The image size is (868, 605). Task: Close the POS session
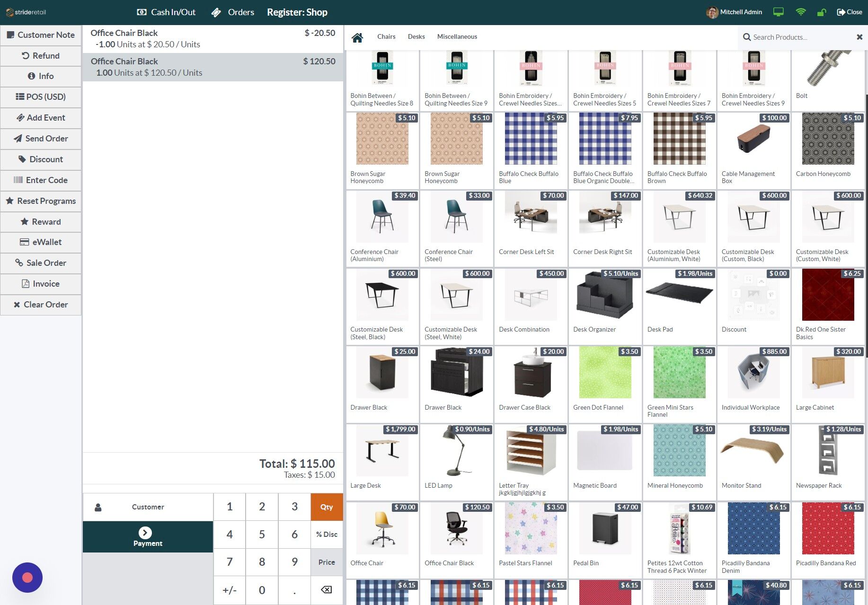pos(850,12)
